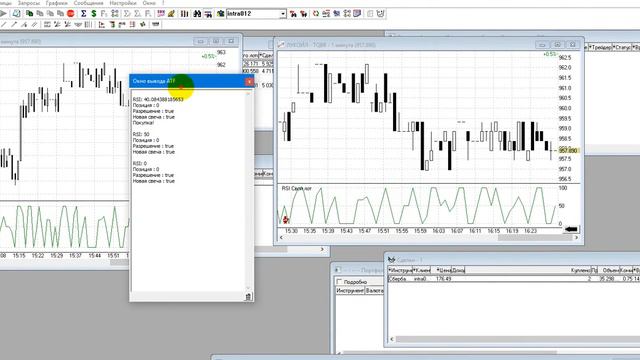640x360 pixels.
Task: Click the Объем column header in trades table
Action: tap(610, 270)
